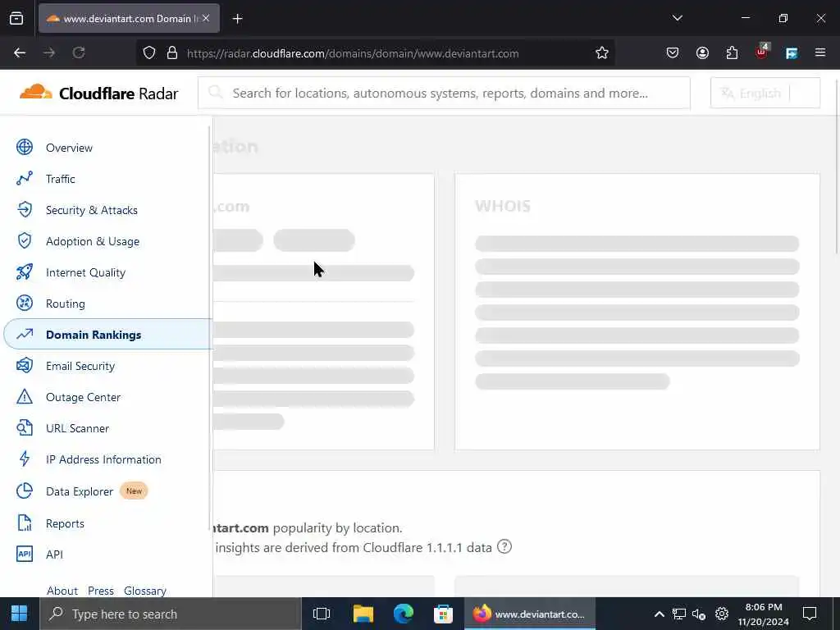Open the Overview globe icon
The width and height of the screenshot is (840, 630).
coord(24,148)
